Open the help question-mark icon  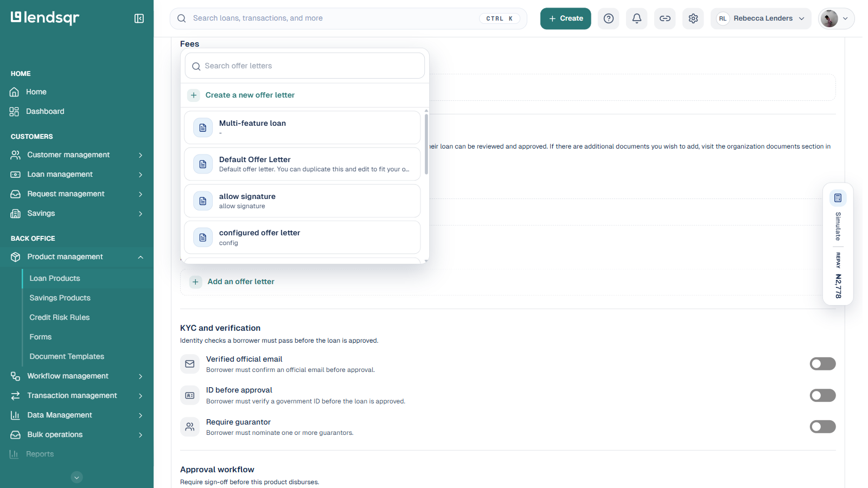(609, 18)
